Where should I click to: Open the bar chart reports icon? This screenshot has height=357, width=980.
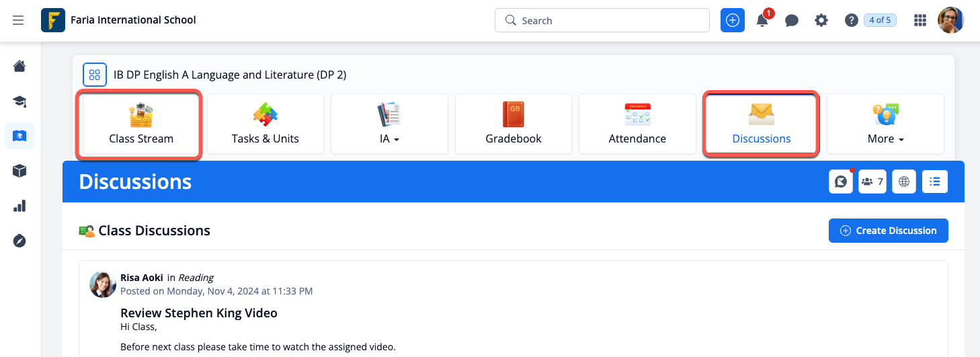click(19, 206)
